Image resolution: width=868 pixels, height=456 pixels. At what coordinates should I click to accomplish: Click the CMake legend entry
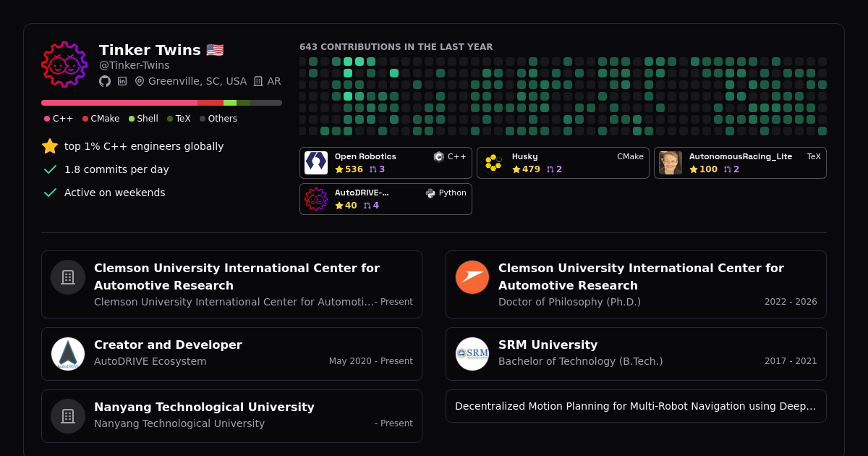(101, 119)
